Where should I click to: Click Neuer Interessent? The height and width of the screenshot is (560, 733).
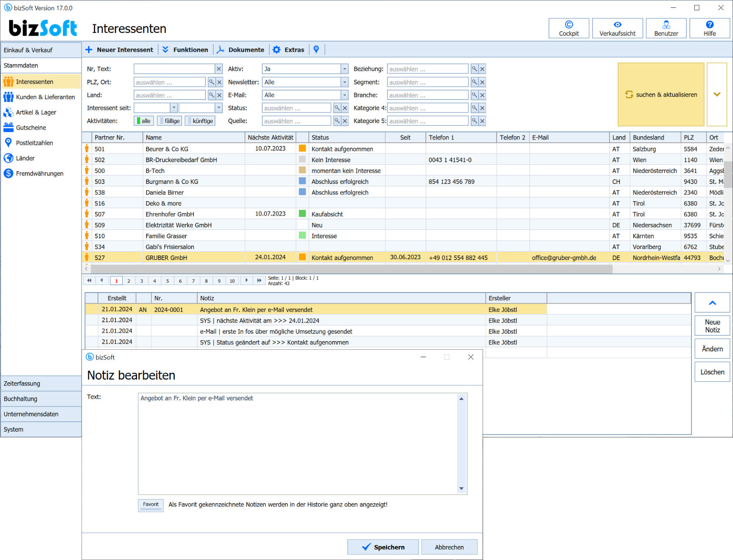pos(119,49)
